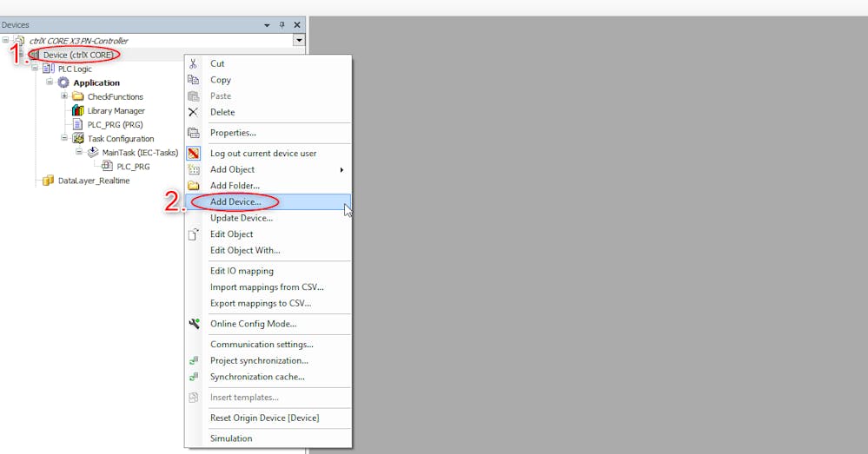Select the nested PLC_PRG under MainTask
The width and height of the screenshot is (868, 454).
point(133,167)
